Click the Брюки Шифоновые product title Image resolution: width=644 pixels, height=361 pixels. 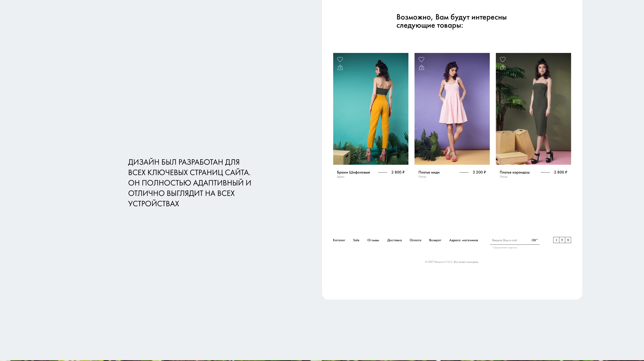click(x=353, y=172)
